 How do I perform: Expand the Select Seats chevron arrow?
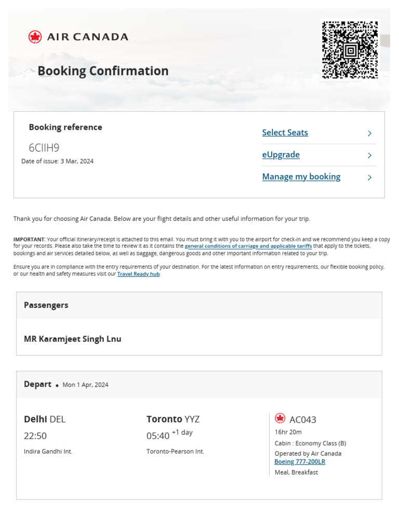pyautogui.click(x=369, y=134)
